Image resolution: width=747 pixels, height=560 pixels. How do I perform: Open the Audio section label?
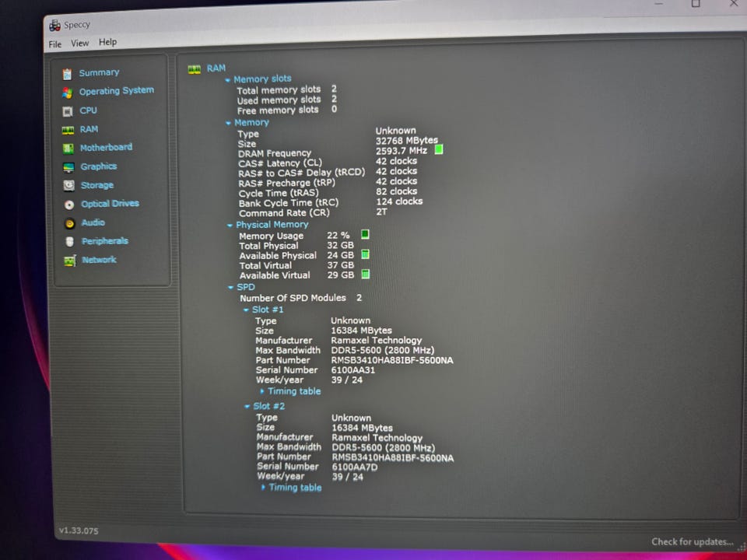[93, 222]
